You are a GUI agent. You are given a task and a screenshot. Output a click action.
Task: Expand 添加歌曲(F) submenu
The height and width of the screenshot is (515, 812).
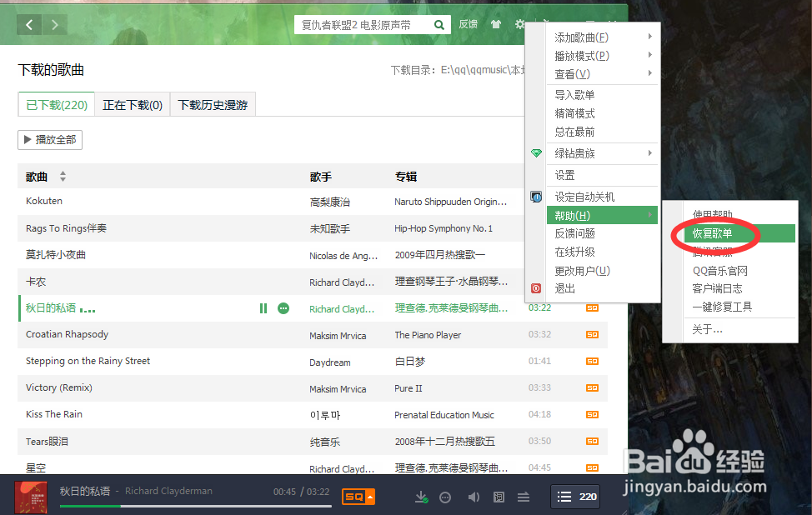[602, 37]
